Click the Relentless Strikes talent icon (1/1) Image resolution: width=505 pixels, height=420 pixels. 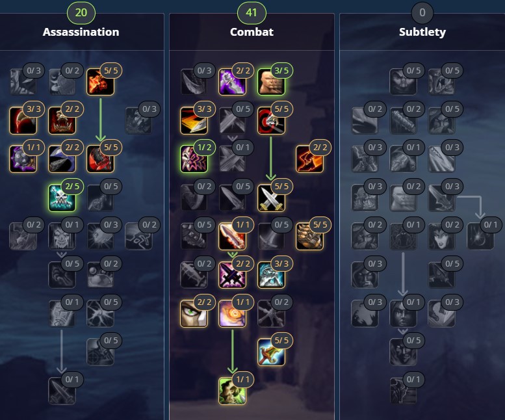[x=23, y=159]
